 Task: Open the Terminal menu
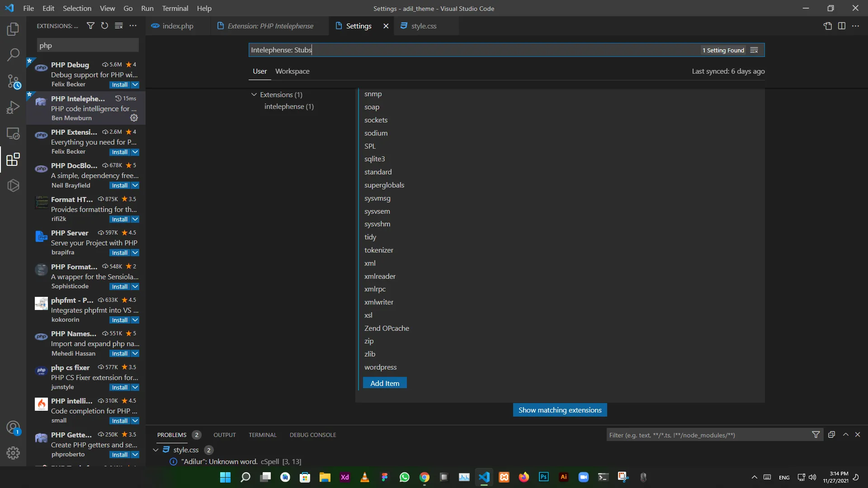point(175,8)
